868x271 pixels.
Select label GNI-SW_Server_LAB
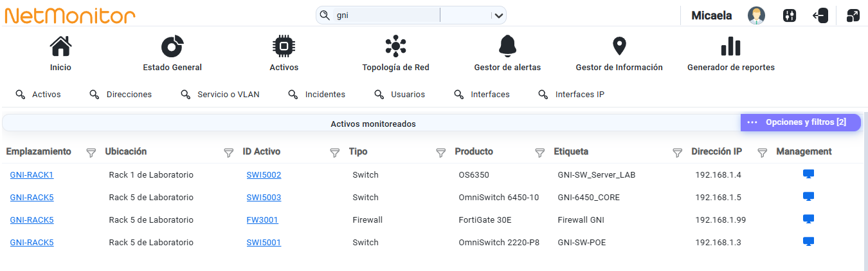596,175
